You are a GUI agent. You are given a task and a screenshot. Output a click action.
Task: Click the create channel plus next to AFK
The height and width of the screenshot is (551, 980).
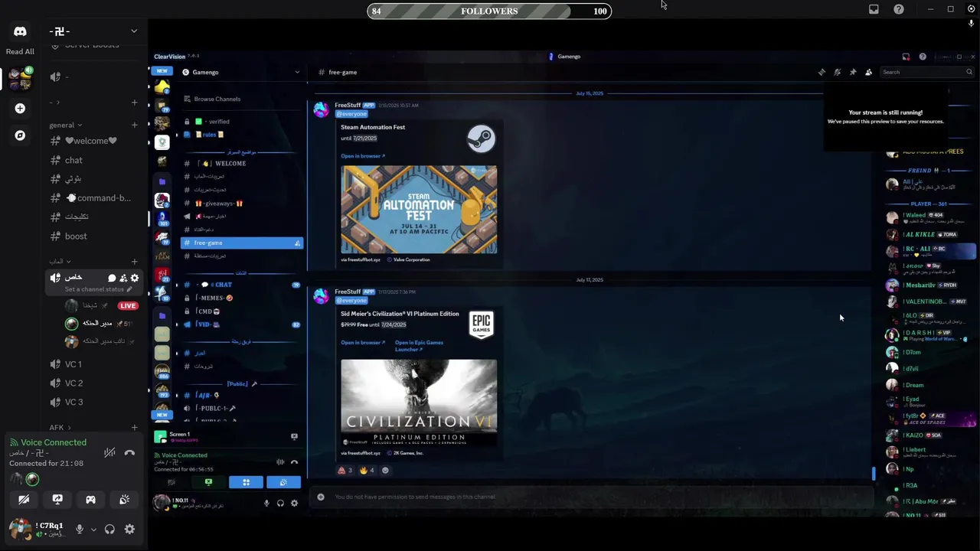pyautogui.click(x=135, y=428)
